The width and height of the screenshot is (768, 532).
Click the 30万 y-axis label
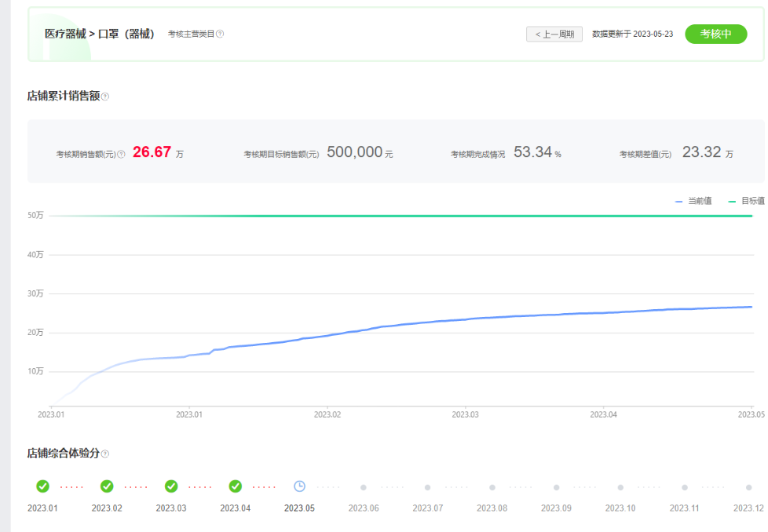(35, 293)
